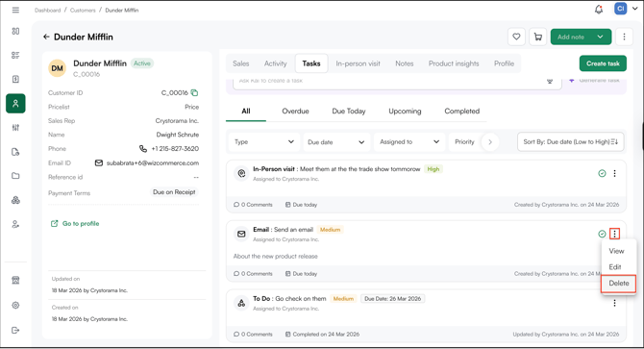The image size is (644, 349).
Task: Open Sort By Due date dropdown
Action: (571, 142)
